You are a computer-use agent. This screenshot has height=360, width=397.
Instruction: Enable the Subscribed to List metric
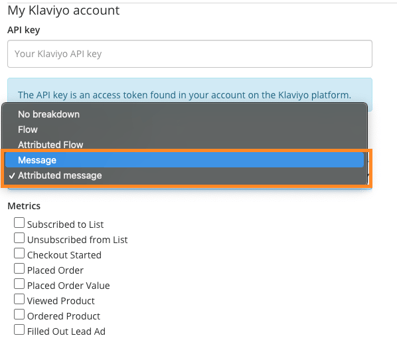[x=19, y=223]
